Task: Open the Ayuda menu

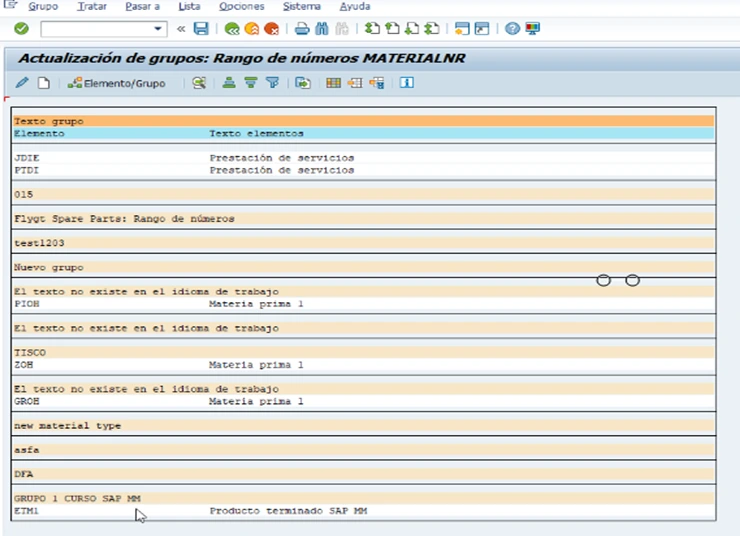Action: 354,6
